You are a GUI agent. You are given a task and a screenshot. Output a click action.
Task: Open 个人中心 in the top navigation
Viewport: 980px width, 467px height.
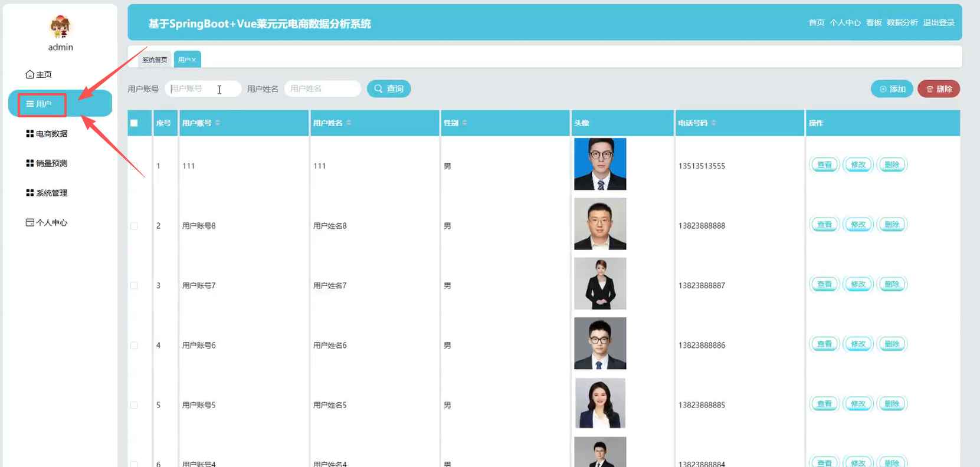coord(845,22)
